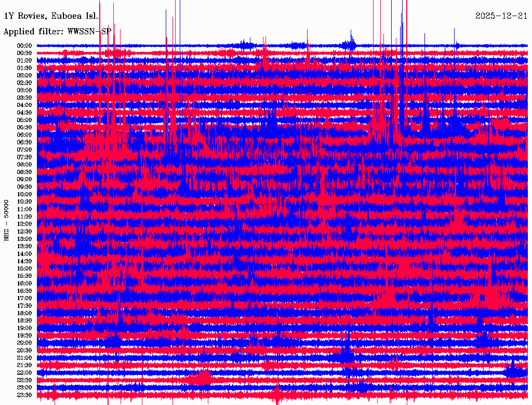Click the 01:30 time row label
Screen dimensions: 532x405
coord(24,68)
